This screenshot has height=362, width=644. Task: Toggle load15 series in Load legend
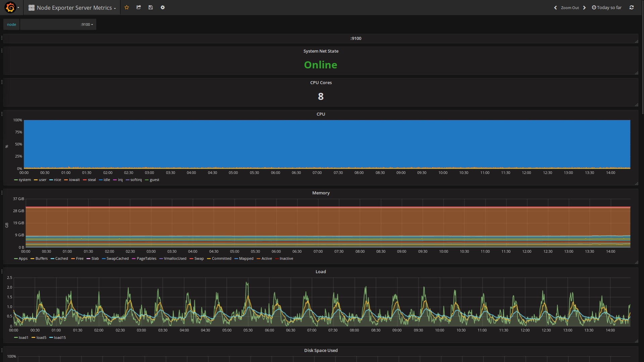(60, 338)
